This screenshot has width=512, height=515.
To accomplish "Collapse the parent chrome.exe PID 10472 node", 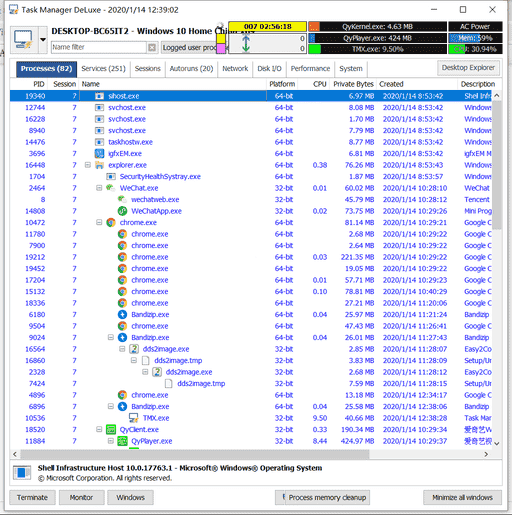I will [x=99, y=222].
